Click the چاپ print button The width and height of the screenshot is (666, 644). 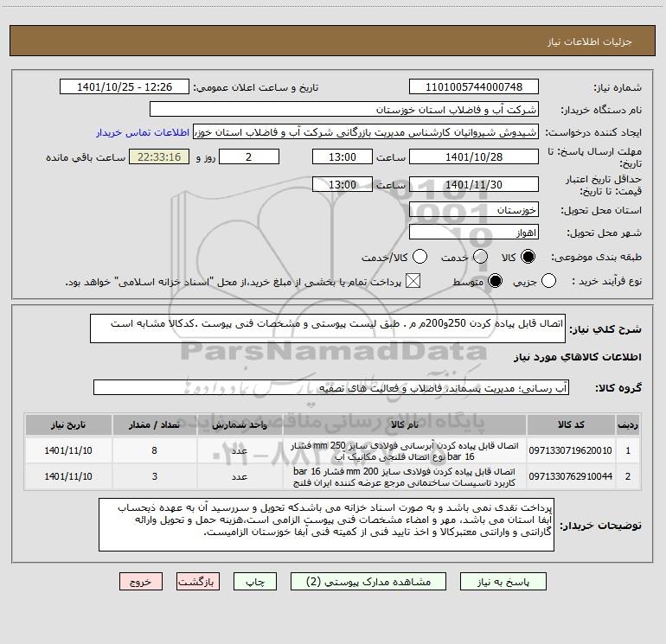coord(255,581)
